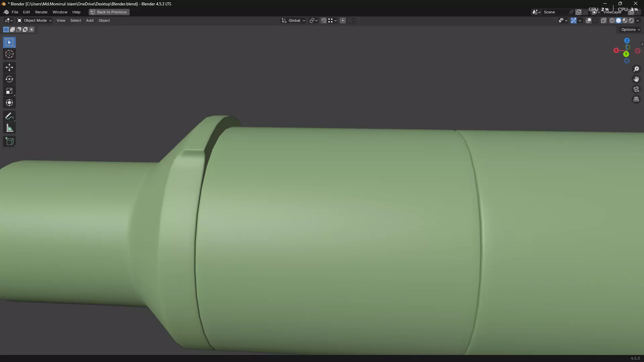The height and width of the screenshot is (362, 644).
Task: Toggle X-Ray display mode
Action: tap(603, 20)
